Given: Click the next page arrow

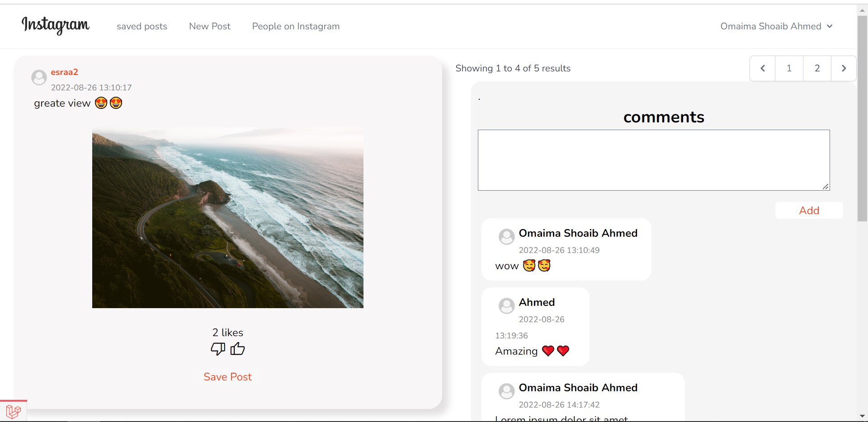Looking at the screenshot, I should [x=844, y=68].
